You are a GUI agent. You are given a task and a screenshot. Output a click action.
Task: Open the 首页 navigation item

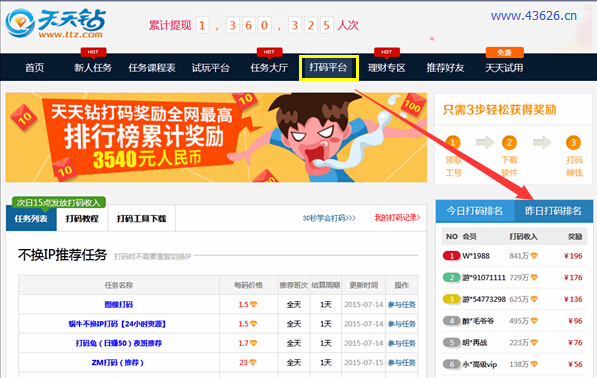pos(34,68)
